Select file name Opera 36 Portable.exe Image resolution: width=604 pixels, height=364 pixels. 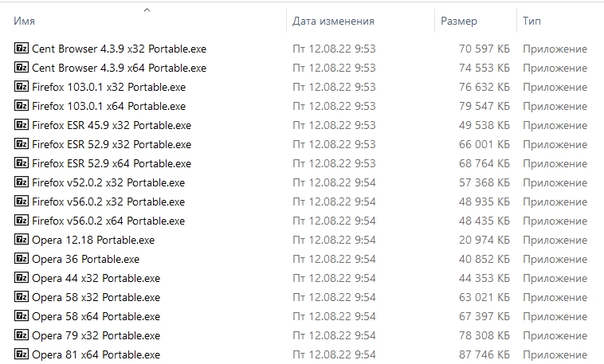point(85,259)
